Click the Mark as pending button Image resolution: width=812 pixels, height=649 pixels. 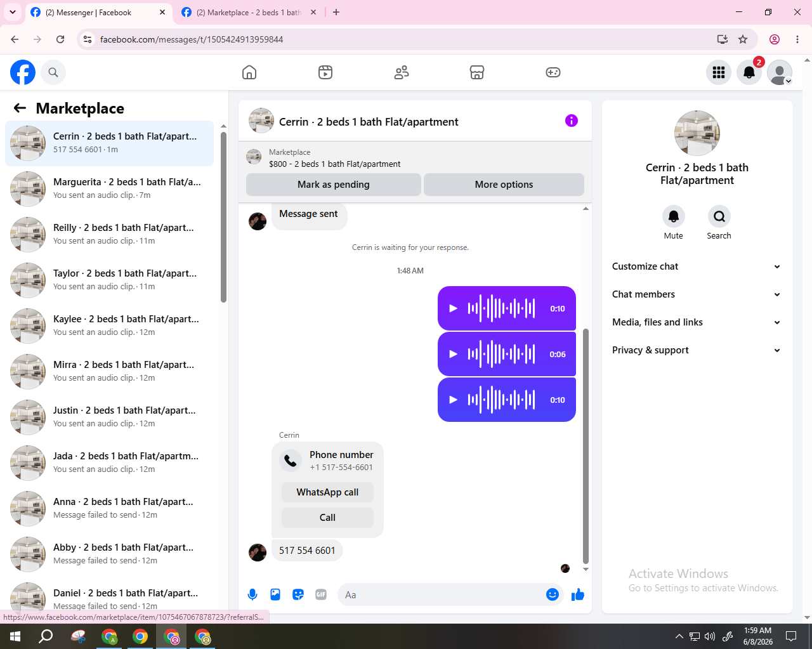tap(334, 185)
